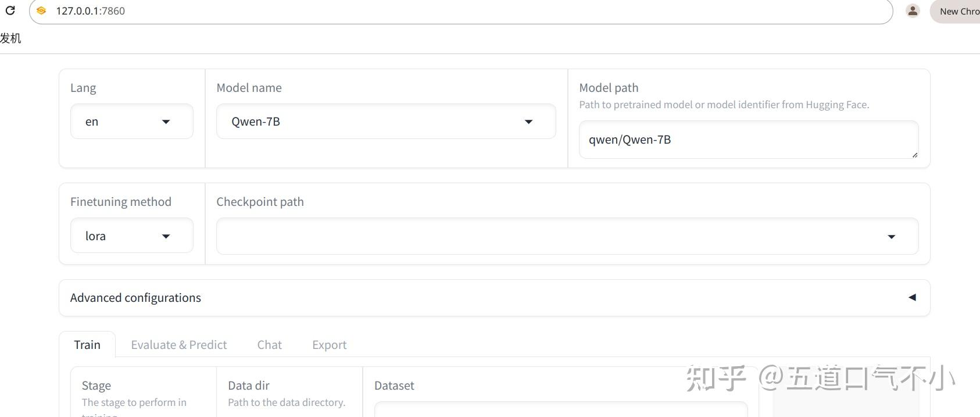The width and height of the screenshot is (980, 417).
Task: Switch to the Evaluate & Predict tab
Action: [x=179, y=345]
